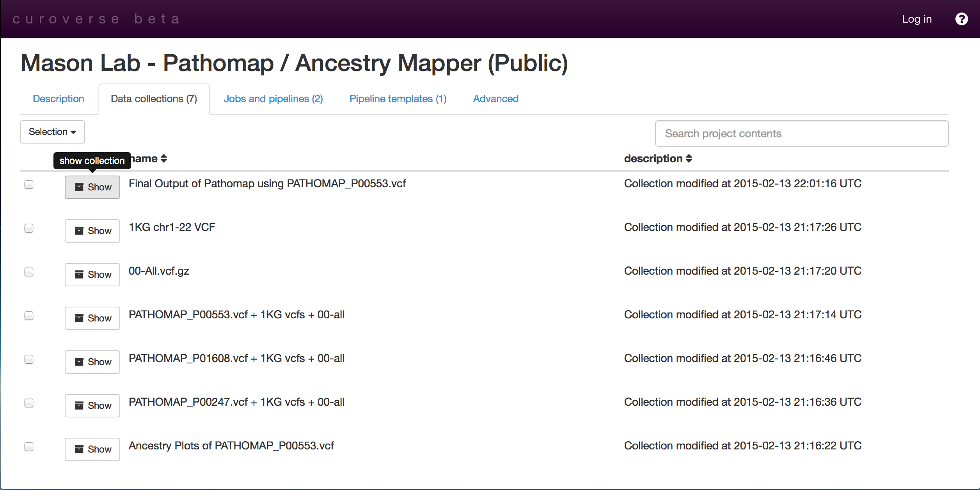The image size is (980, 490).
Task: Show the 1KG chr1-22 VCF collection
Action: pyautogui.click(x=92, y=231)
